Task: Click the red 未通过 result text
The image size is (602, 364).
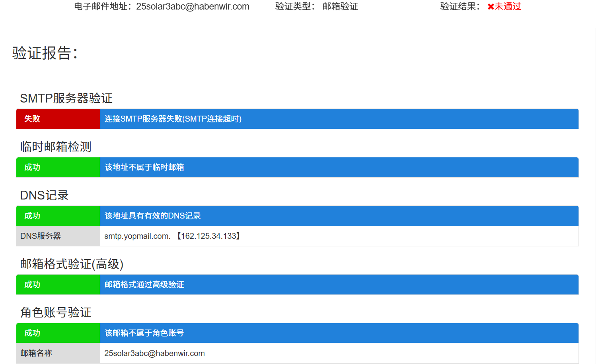Action: pyautogui.click(x=508, y=6)
